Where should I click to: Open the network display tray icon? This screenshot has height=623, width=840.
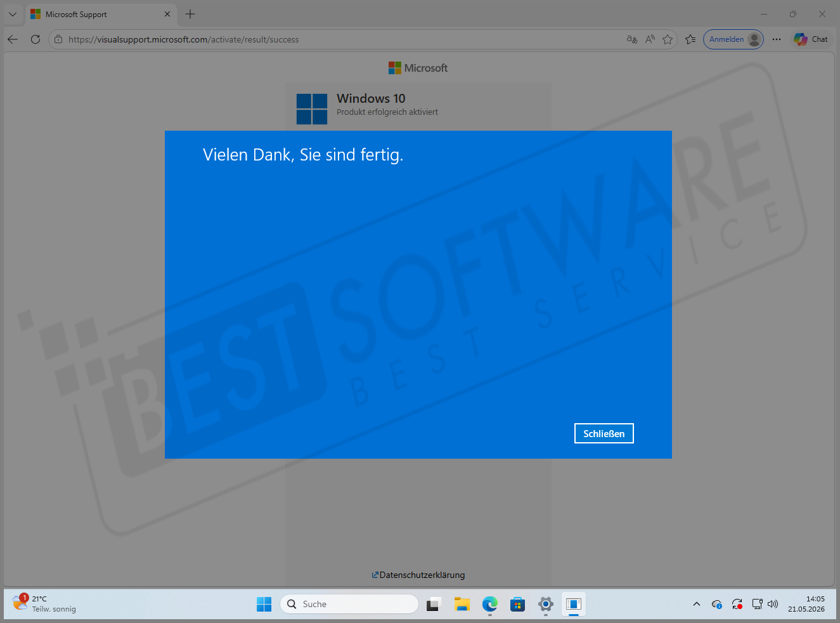coord(758,604)
